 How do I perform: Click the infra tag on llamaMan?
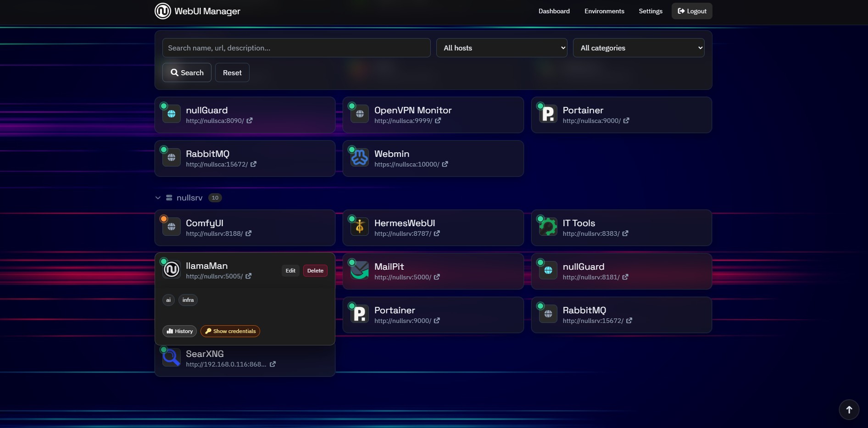(x=188, y=300)
